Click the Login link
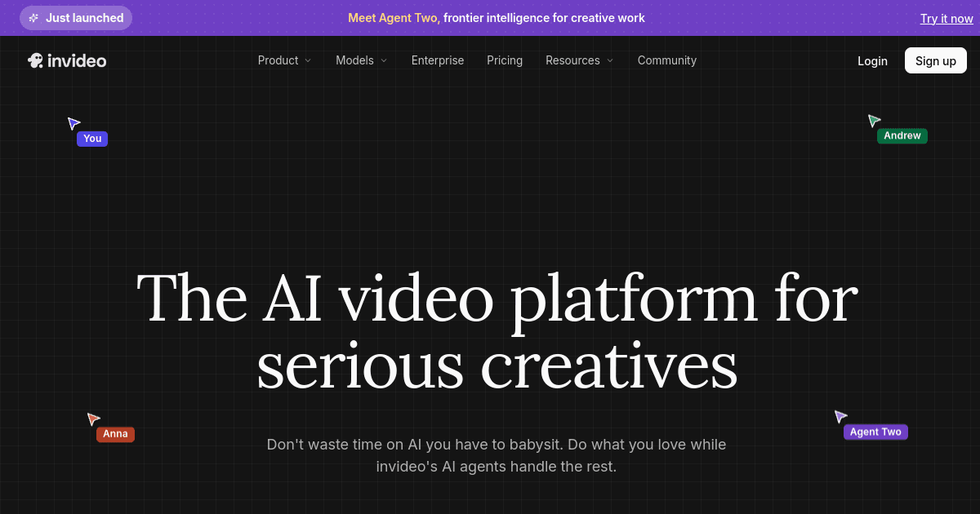Viewport: 980px width, 514px height. (x=872, y=60)
